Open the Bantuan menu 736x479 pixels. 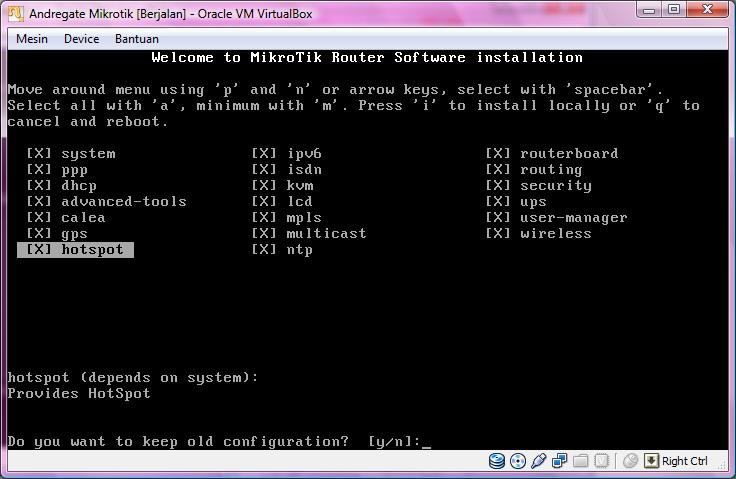(137, 39)
